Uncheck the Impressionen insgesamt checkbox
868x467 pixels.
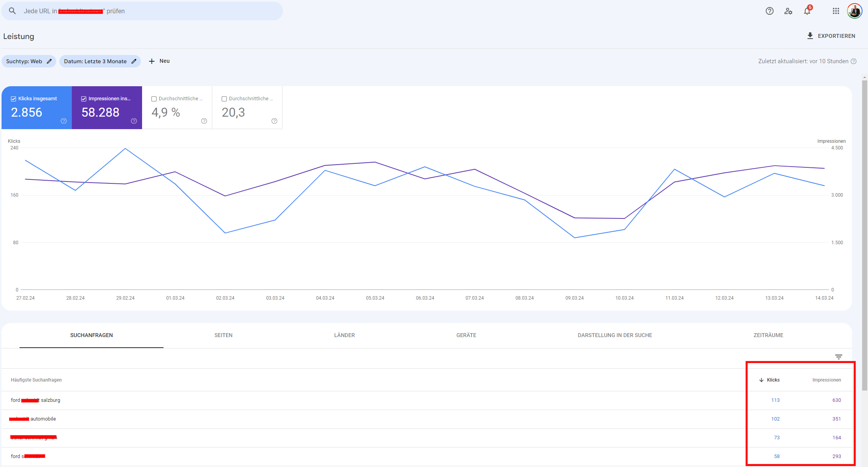coord(84,99)
